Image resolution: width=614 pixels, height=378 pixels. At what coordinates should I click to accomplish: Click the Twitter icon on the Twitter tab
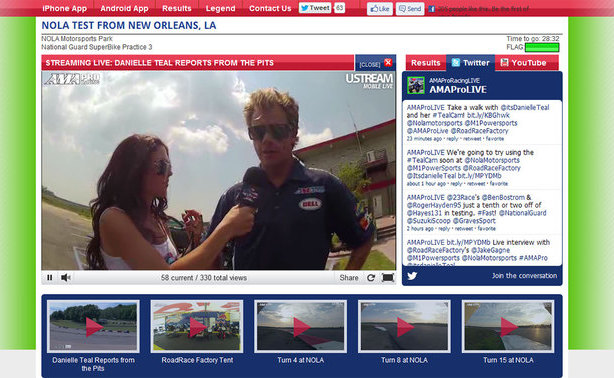455,63
